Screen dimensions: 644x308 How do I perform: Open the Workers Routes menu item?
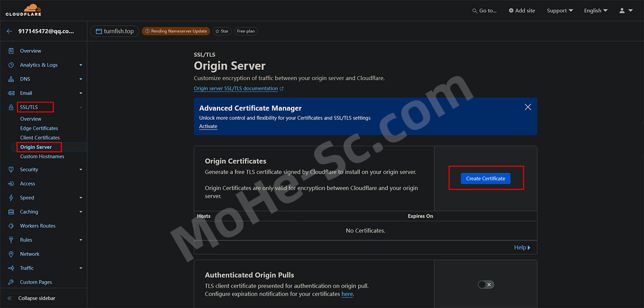tap(38, 226)
